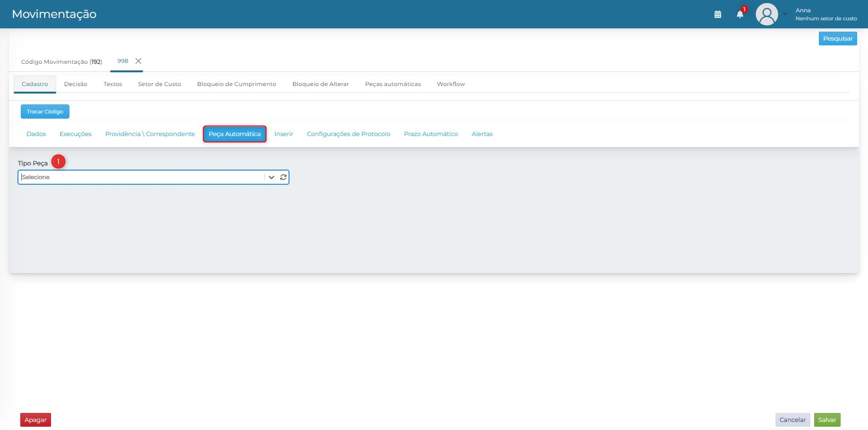Click the user avatar icon
This screenshot has width=868, height=430.
(x=766, y=14)
